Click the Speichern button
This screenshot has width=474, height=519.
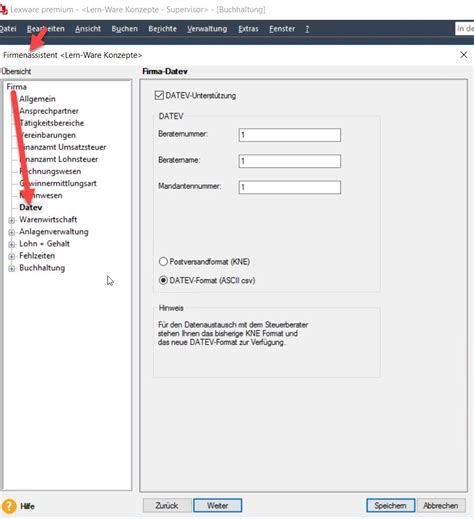[390, 505]
